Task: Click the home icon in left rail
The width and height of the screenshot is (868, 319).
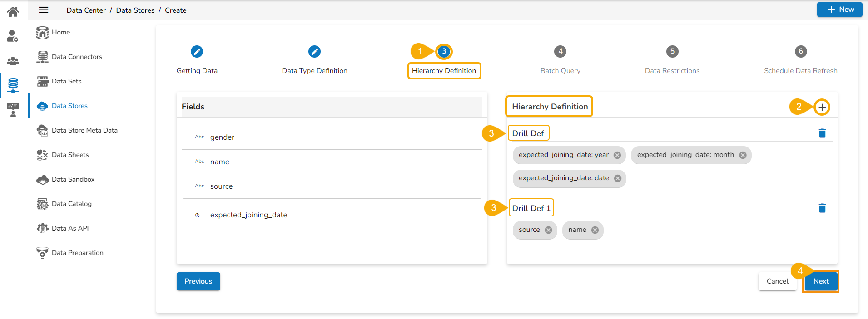Action: tap(13, 11)
